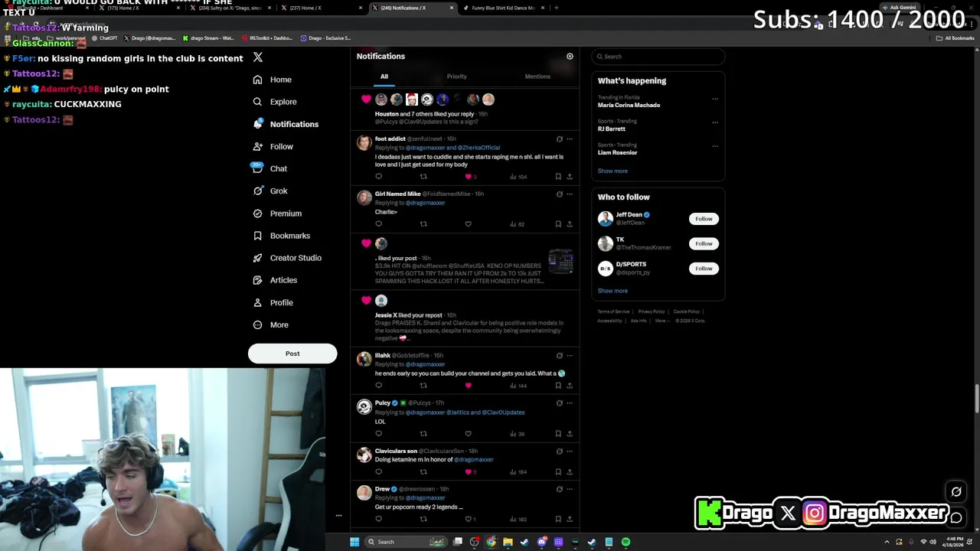980x551 pixels.
Task: Switch to the Priority tab
Action: point(456,77)
